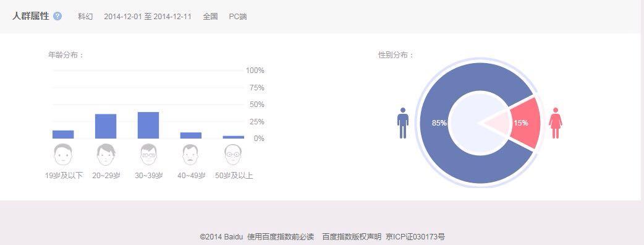The image size is (644, 245).
Task: Select the 30~39岁 age bar
Action: point(148,126)
